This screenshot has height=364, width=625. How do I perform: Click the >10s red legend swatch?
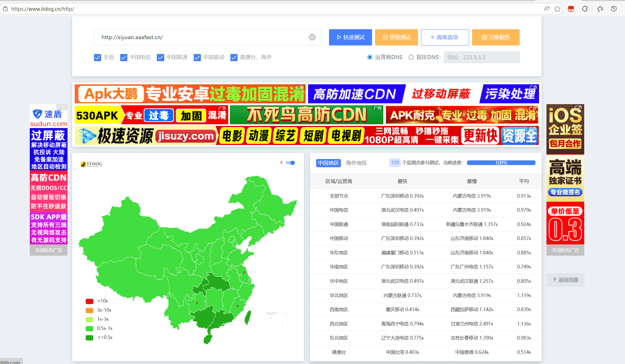(90, 301)
